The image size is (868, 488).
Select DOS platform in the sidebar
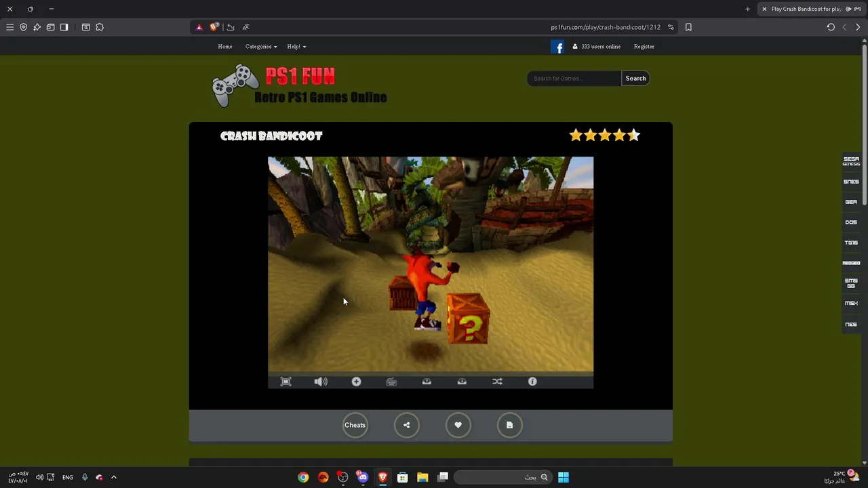tap(851, 222)
